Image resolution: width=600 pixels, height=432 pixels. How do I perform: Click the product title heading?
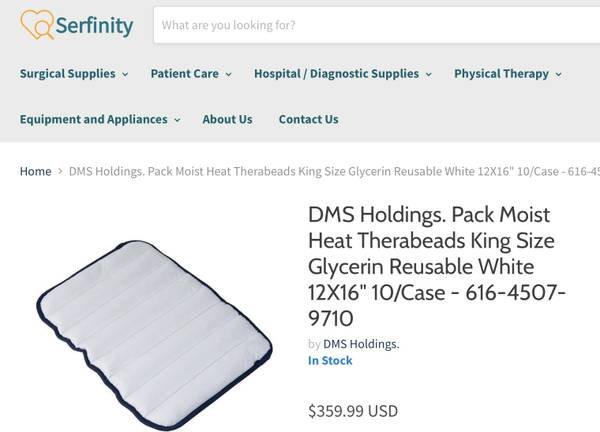coord(437,266)
